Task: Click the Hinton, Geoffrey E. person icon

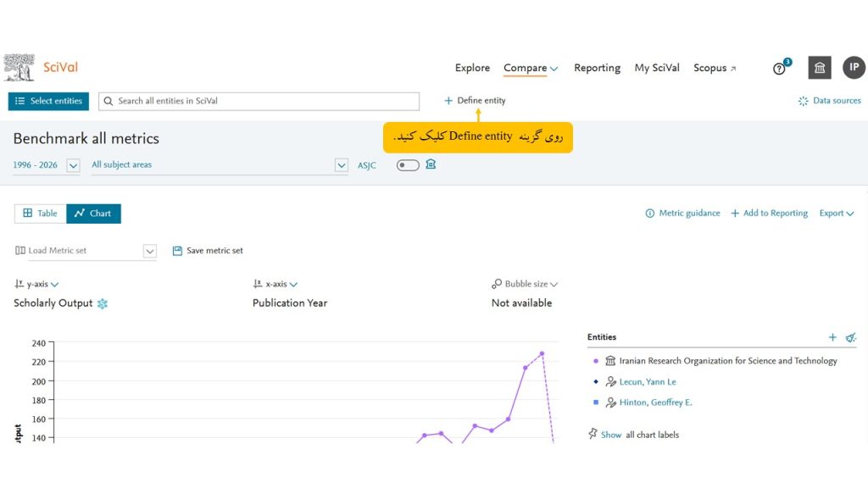Action: (610, 402)
